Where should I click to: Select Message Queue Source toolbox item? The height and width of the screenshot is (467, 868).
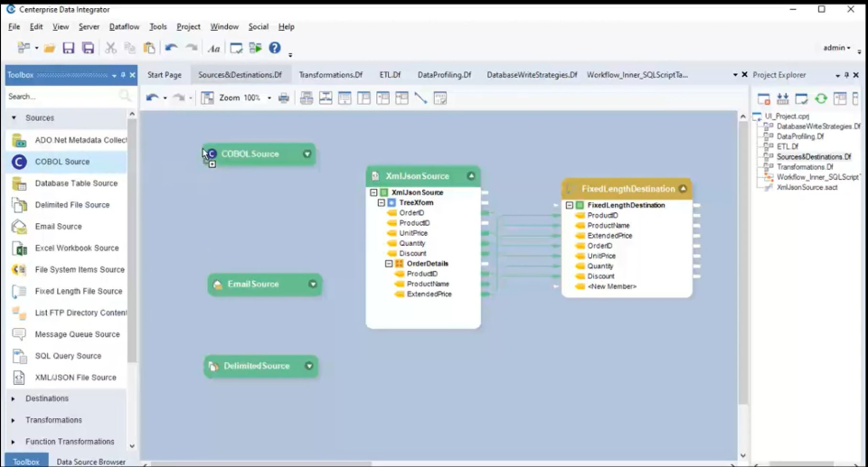(66, 334)
